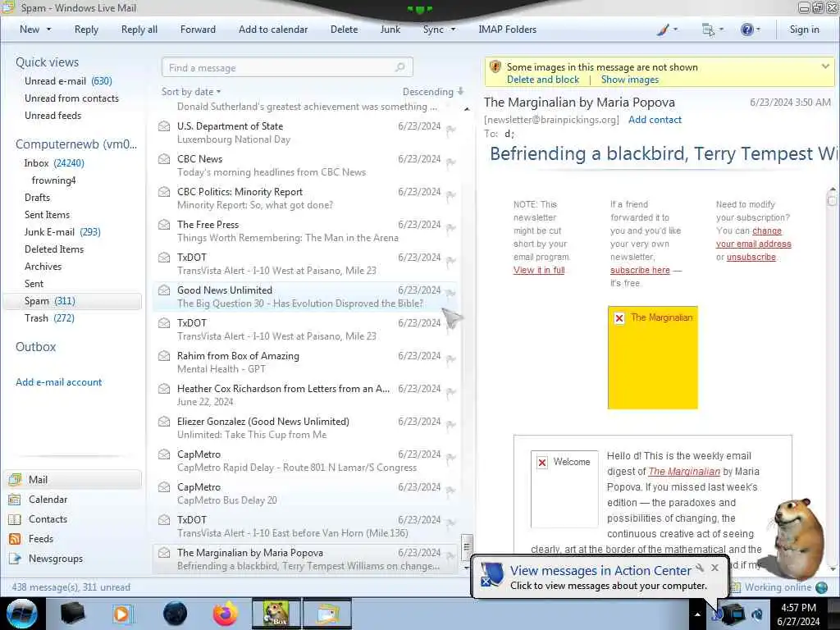
Task: Click the unsubscribe link in newsletter
Action: [751, 257]
